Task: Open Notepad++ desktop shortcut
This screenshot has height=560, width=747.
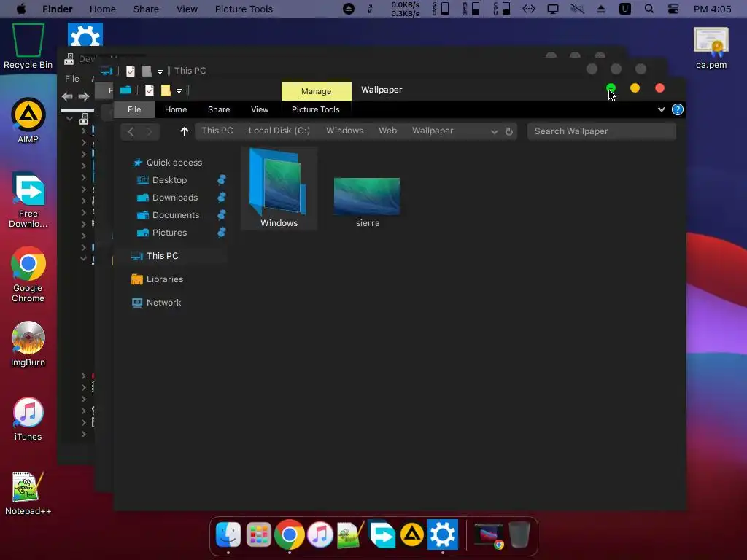Action: 28,494
